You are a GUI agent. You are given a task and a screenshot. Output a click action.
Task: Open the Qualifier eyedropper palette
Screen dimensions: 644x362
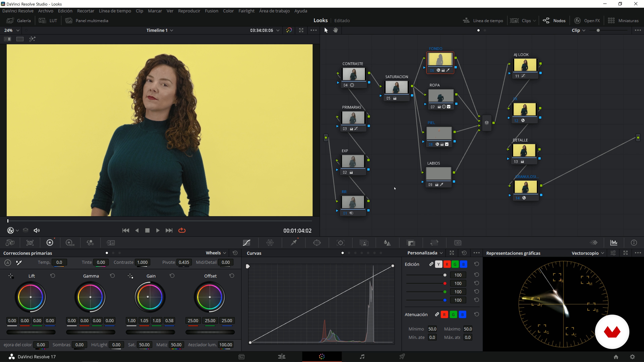294,243
